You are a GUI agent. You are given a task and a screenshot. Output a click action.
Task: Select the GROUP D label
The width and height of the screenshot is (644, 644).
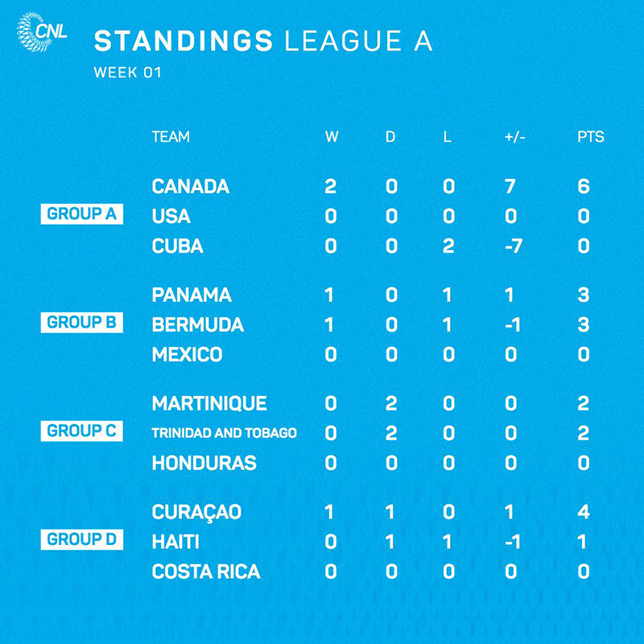coord(82,539)
